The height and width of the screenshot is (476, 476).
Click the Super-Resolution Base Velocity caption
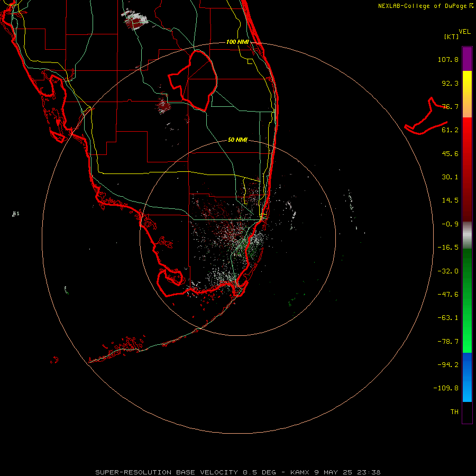(237, 472)
